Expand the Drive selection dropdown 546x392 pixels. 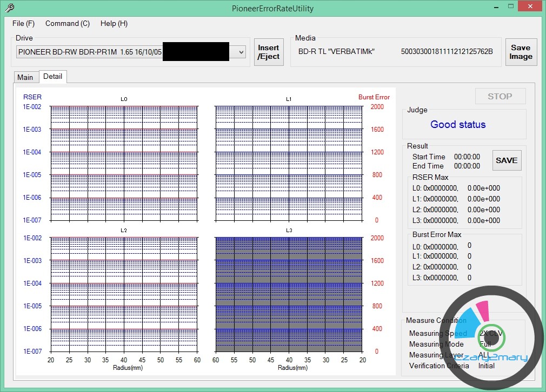point(242,52)
